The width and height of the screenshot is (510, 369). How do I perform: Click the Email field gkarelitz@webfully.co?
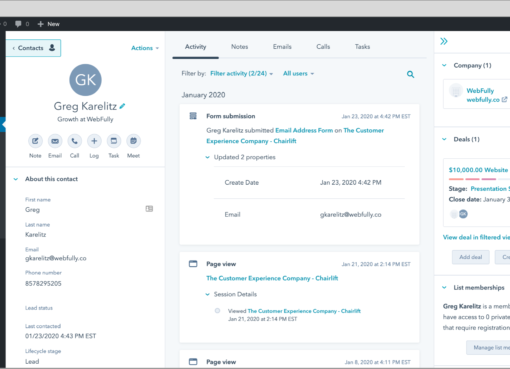(56, 258)
